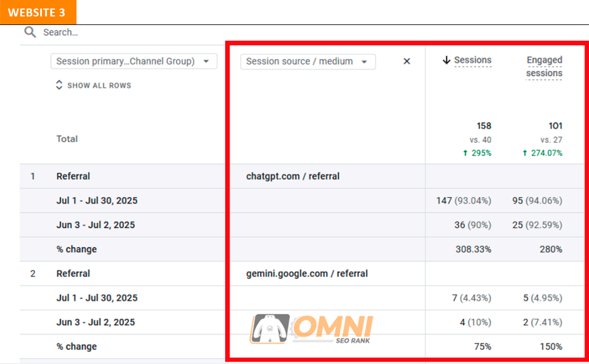Click total sessions value 158
The width and height of the screenshot is (589, 364).
484,126
